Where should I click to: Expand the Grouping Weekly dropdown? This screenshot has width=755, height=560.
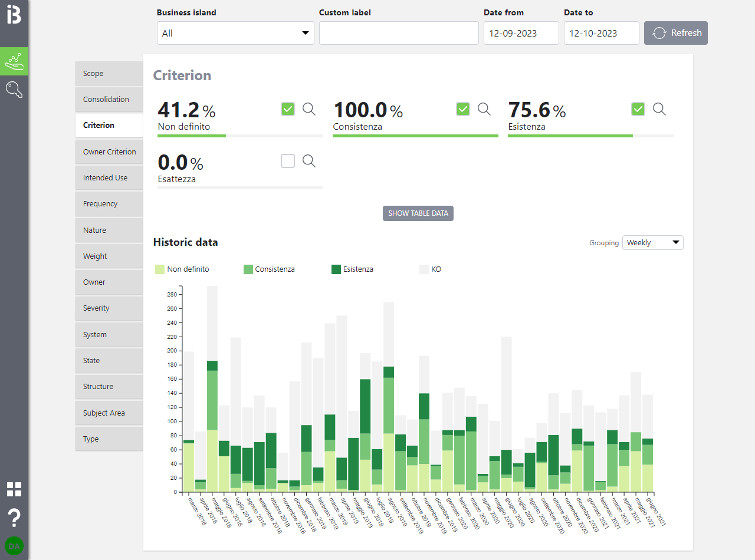click(652, 243)
